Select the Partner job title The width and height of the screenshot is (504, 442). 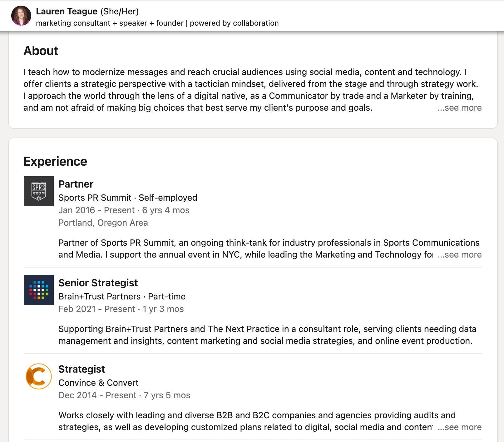coord(76,184)
